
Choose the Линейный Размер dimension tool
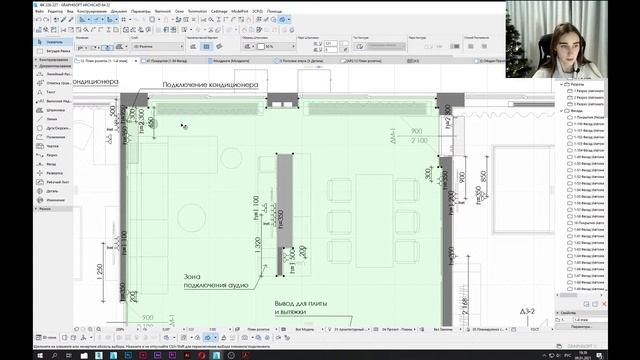click(53, 74)
